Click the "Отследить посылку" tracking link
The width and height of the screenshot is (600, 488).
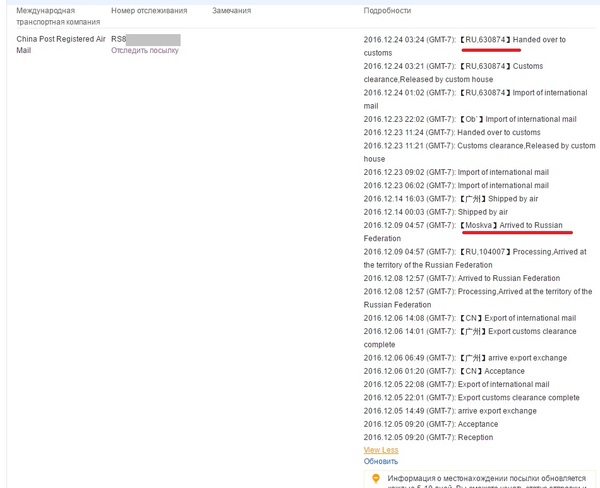click(144, 50)
